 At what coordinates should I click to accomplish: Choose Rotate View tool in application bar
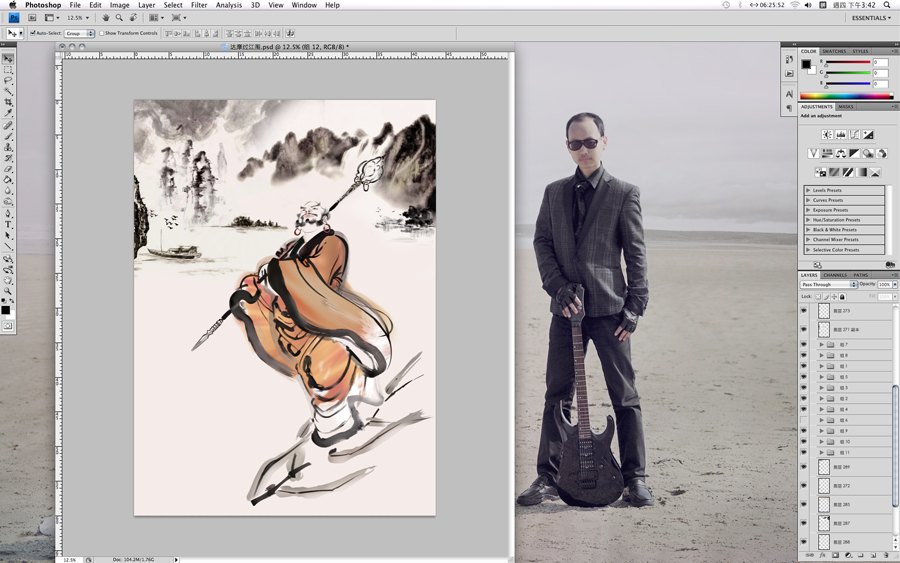pyautogui.click(x=133, y=18)
